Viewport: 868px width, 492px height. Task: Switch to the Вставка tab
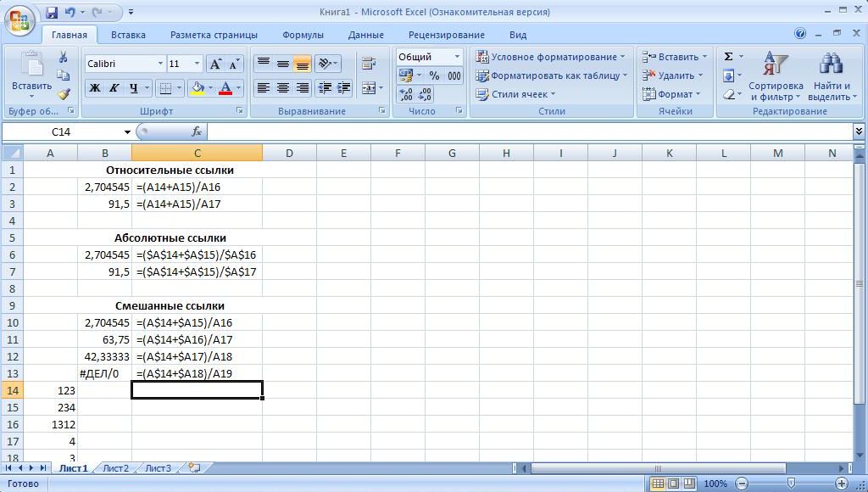(x=128, y=35)
